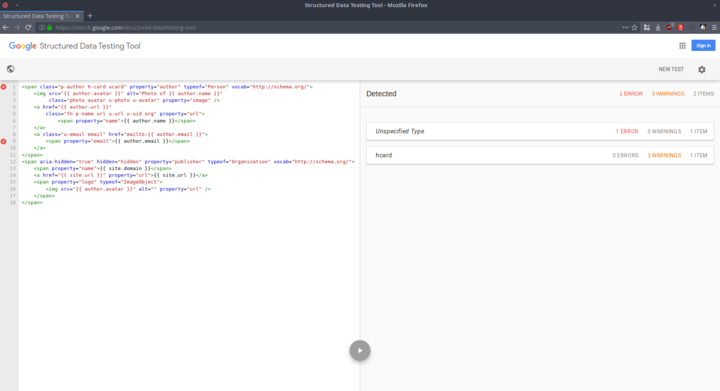720x391 pixels.
Task: Open a new browser tab
Action: point(90,16)
